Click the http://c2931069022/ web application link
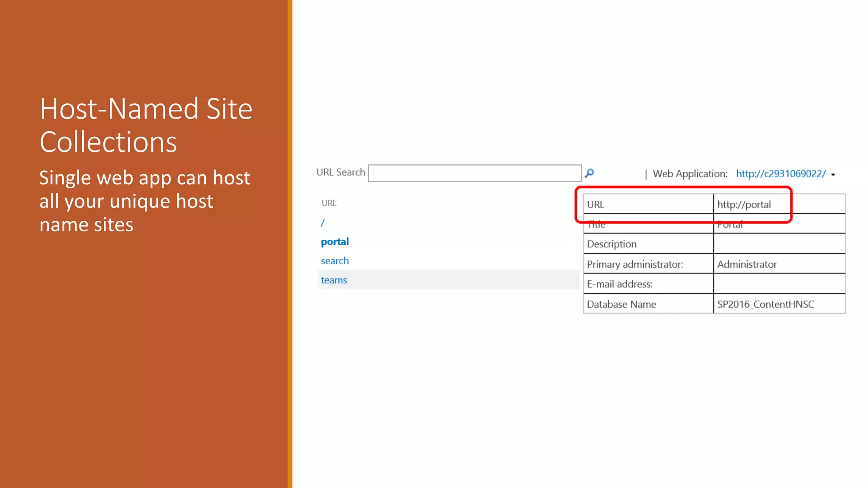This screenshot has width=868, height=488. click(781, 174)
